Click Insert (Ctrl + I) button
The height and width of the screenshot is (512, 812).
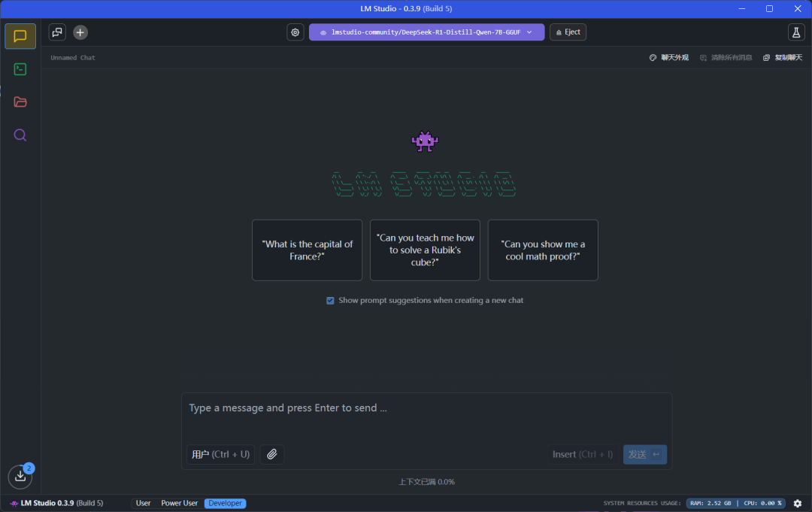point(583,455)
